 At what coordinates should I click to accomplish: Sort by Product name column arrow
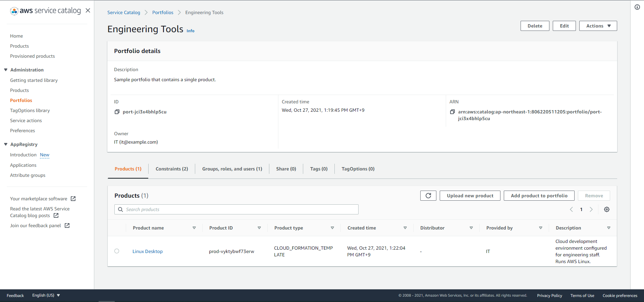click(194, 228)
